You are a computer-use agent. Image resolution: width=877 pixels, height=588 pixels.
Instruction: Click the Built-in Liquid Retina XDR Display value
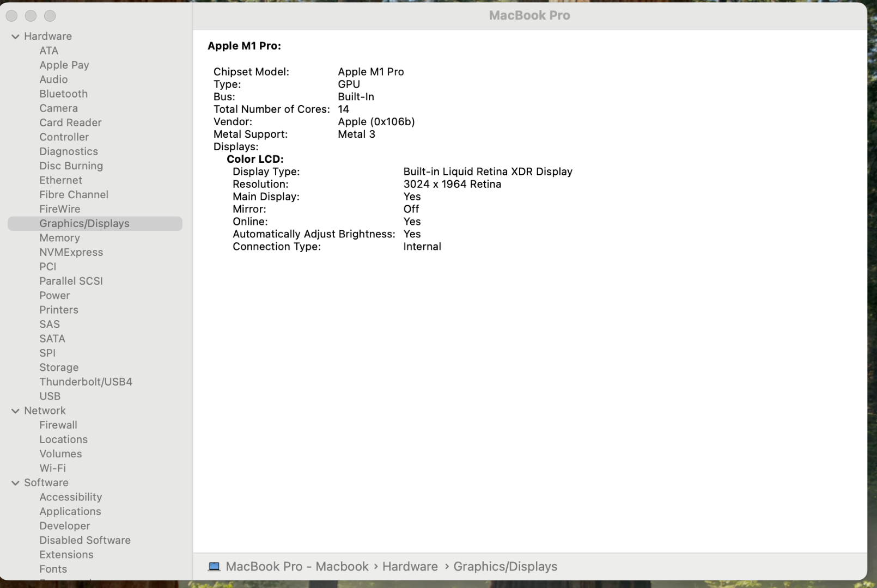pyautogui.click(x=488, y=172)
